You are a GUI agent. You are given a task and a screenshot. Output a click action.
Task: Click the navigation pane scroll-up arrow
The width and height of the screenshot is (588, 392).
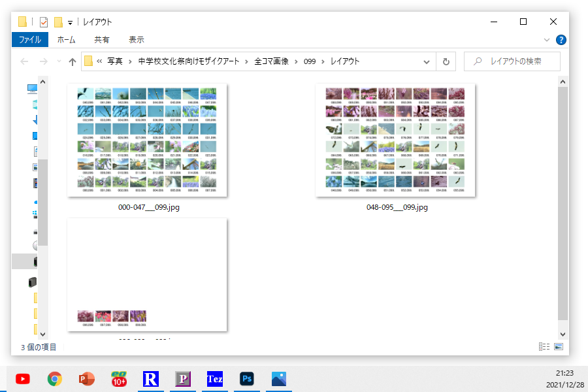[x=42, y=82]
